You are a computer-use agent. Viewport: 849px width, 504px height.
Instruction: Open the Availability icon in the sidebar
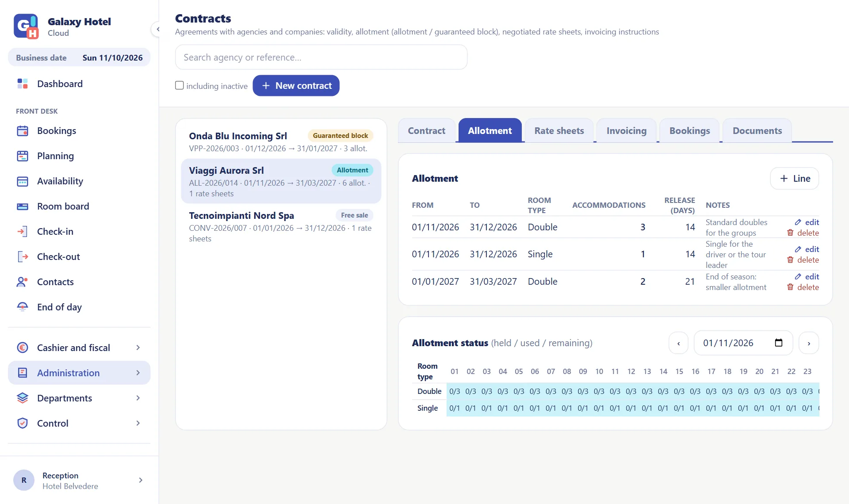pos(23,181)
